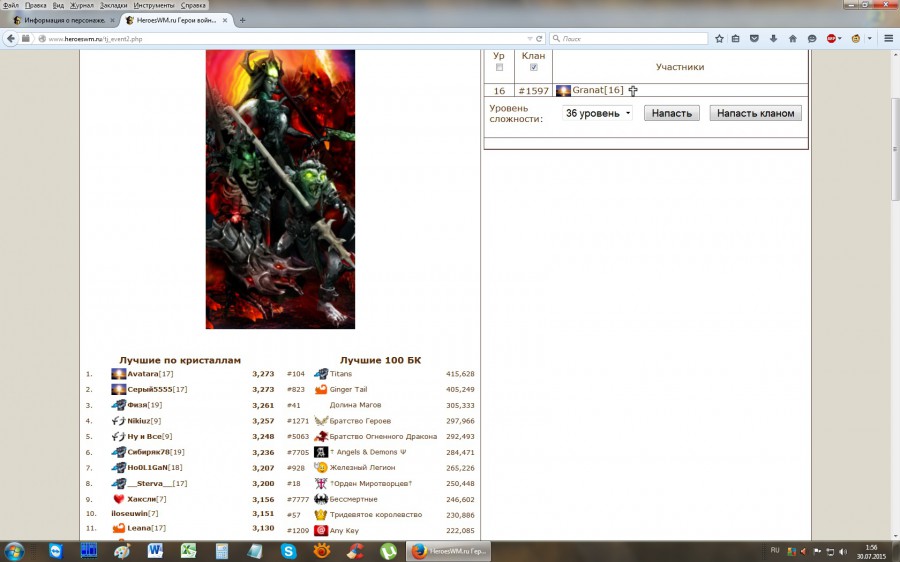Click the clock showing 1:56
This screenshot has width=900, height=562.
[x=871, y=548]
